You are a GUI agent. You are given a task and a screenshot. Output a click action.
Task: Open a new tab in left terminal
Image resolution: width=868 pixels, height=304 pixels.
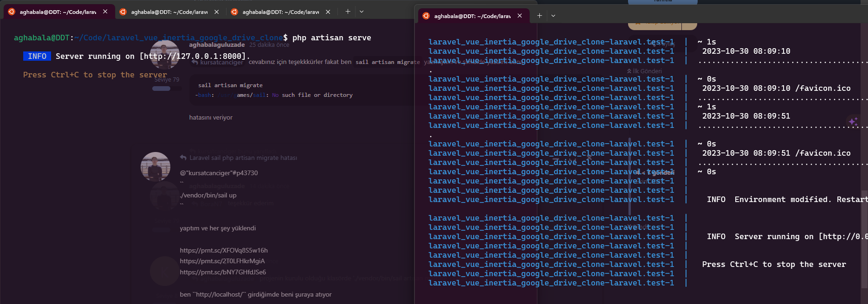click(x=348, y=12)
